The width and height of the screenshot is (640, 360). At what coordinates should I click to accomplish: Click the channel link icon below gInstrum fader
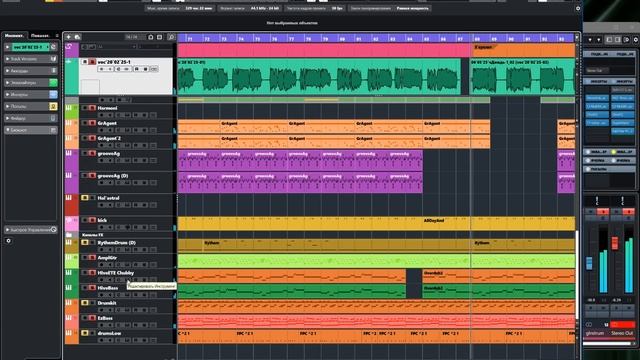click(589, 324)
